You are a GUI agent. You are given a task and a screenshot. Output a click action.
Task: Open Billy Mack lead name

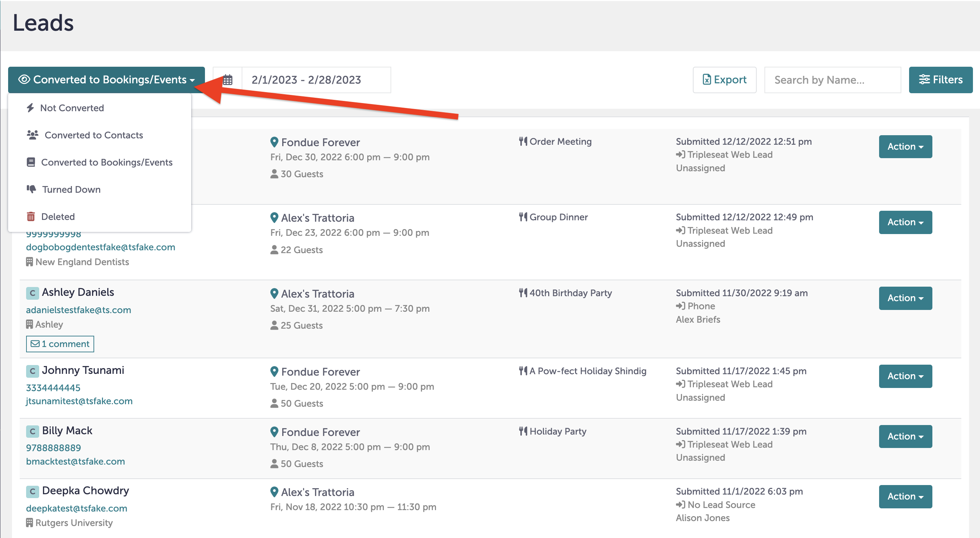pyautogui.click(x=67, y=431)
